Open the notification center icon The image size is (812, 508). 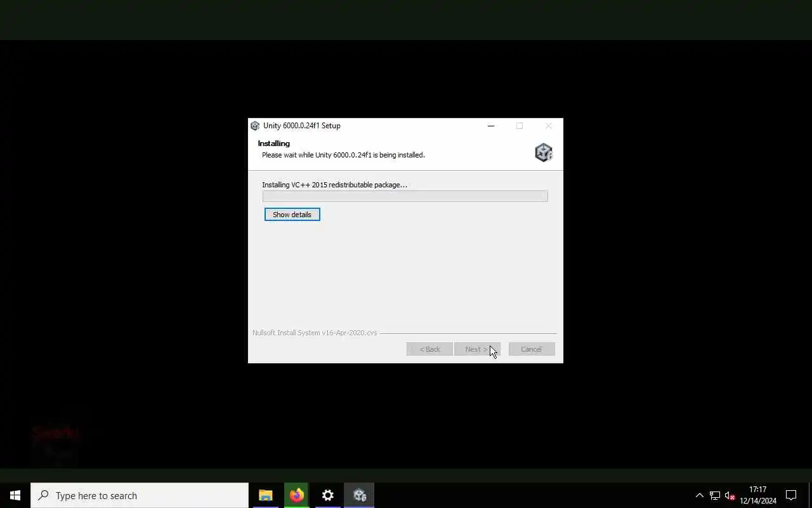[791, 495]
